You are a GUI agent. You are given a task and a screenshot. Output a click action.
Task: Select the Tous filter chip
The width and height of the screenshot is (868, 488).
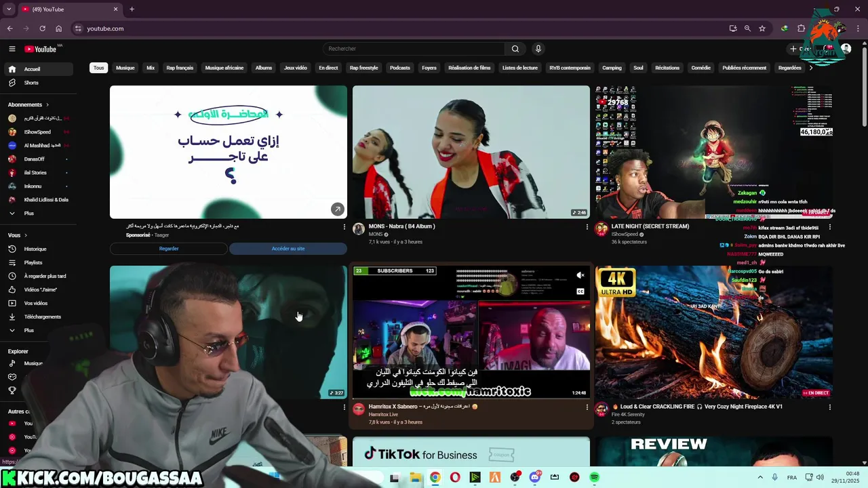point(99,68)
